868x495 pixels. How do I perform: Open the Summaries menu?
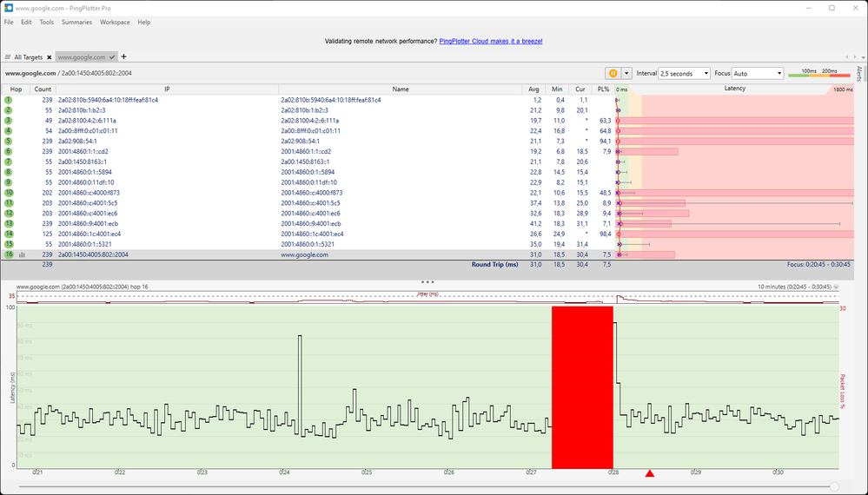pos(76,22)
